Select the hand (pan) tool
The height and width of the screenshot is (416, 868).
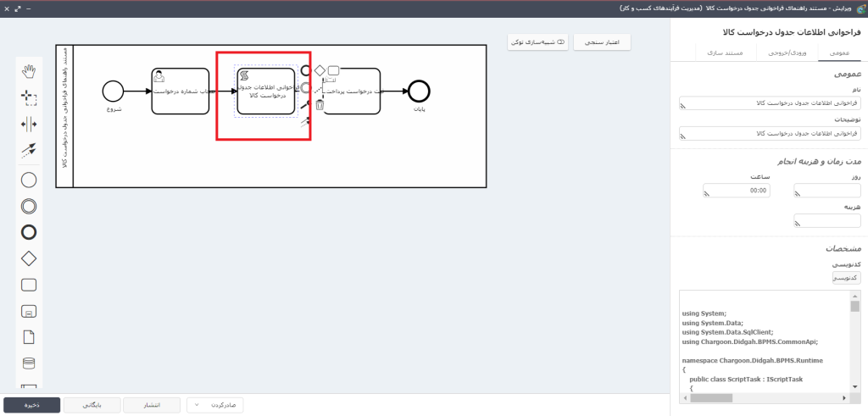click(x=28, y=71)
